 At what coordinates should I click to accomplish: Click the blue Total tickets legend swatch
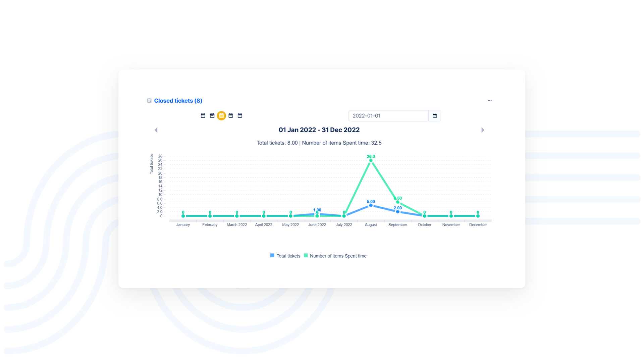coord(272,256)
